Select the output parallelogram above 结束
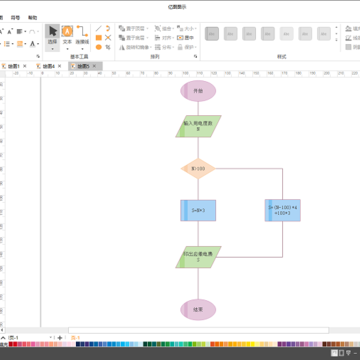This screenshot has width=360, height=360. click(198, 257)
